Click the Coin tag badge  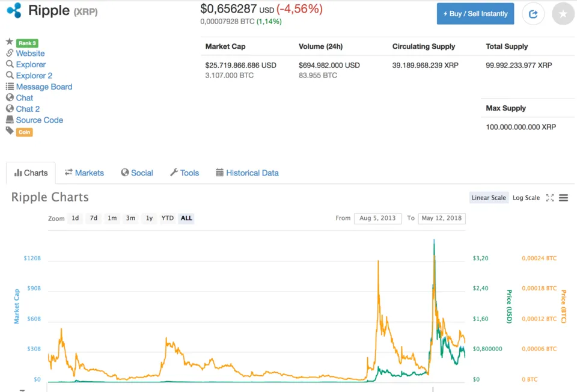pos(24,132)
